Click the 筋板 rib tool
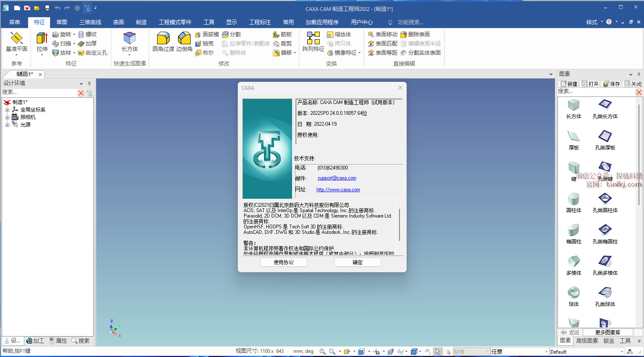Image resolution: width=644 pixels, height=357 pixels. coord(282,35)
